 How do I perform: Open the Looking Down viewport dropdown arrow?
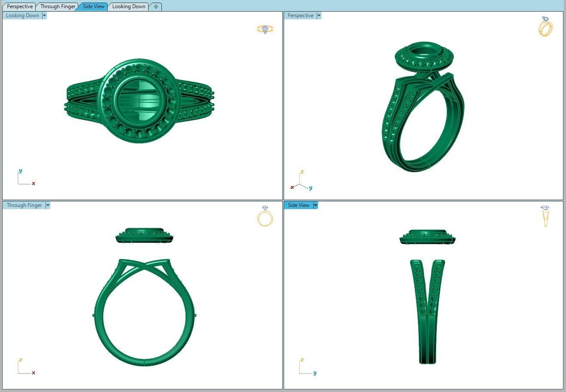coord(44,15)
